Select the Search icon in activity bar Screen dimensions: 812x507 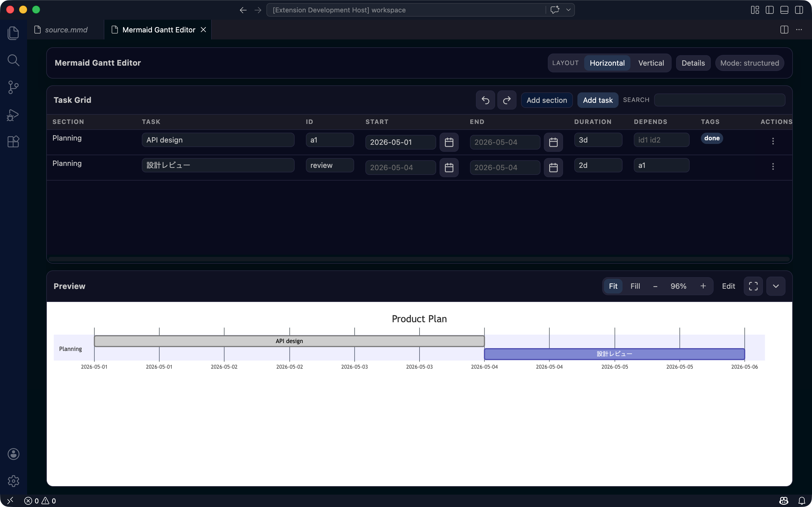13,60
